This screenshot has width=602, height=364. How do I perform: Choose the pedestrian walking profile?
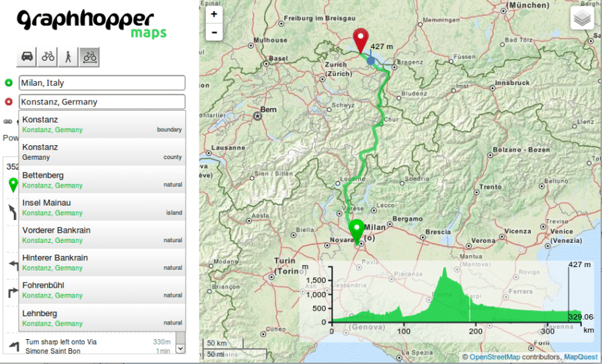coord(69,57)
